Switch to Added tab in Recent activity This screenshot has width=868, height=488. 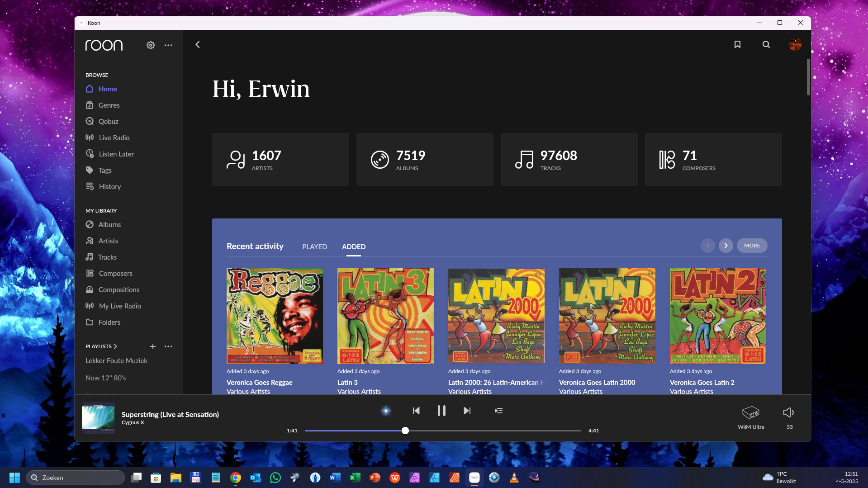[x=354, y=246]
